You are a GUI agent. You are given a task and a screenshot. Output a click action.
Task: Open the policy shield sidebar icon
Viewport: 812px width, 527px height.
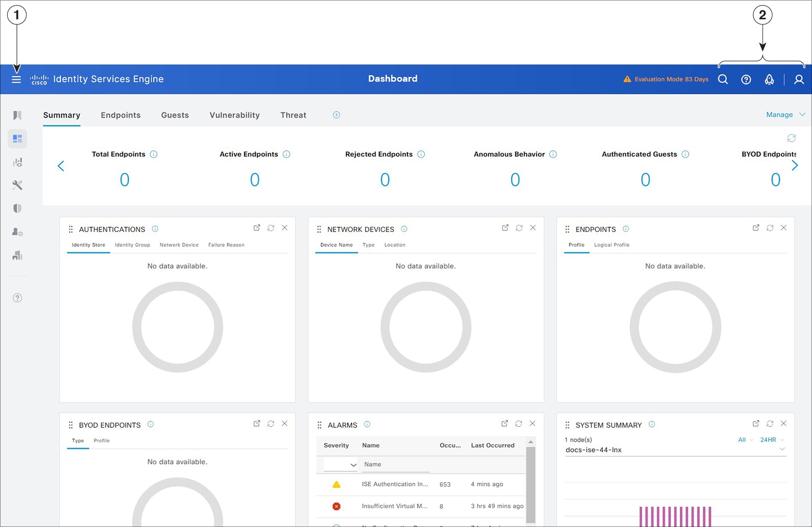pos(17,208)
